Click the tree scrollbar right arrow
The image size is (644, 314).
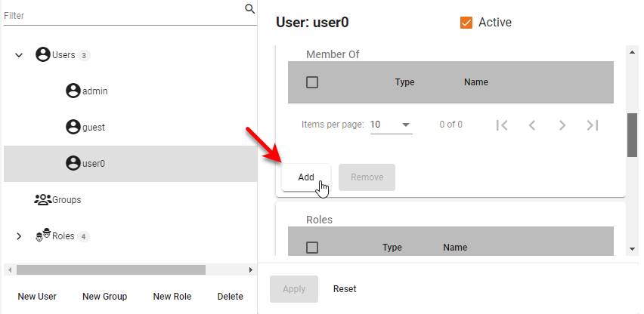click(251, 269)
